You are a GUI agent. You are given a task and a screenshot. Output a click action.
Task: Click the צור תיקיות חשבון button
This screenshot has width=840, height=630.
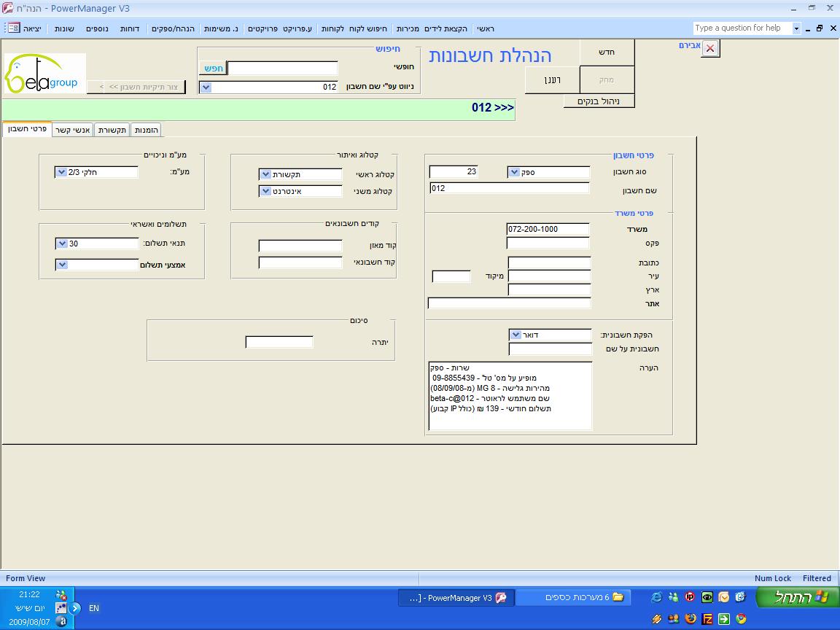pyautogui.click(x=136, y=87)
